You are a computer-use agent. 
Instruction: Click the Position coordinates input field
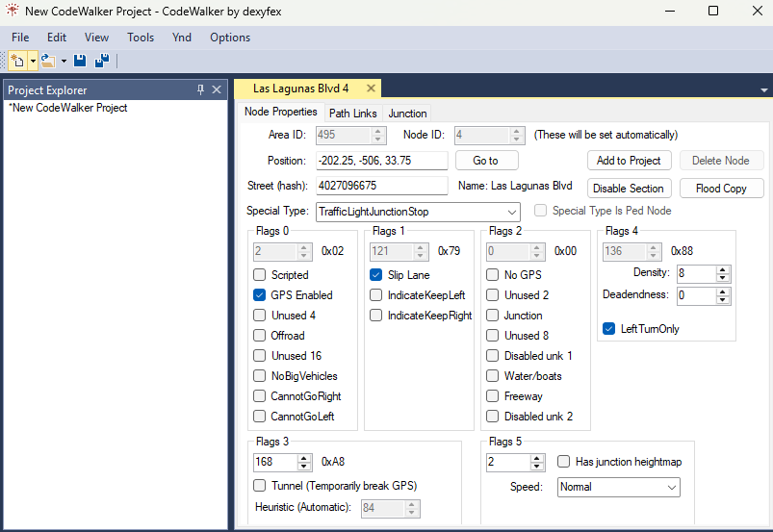381,161
